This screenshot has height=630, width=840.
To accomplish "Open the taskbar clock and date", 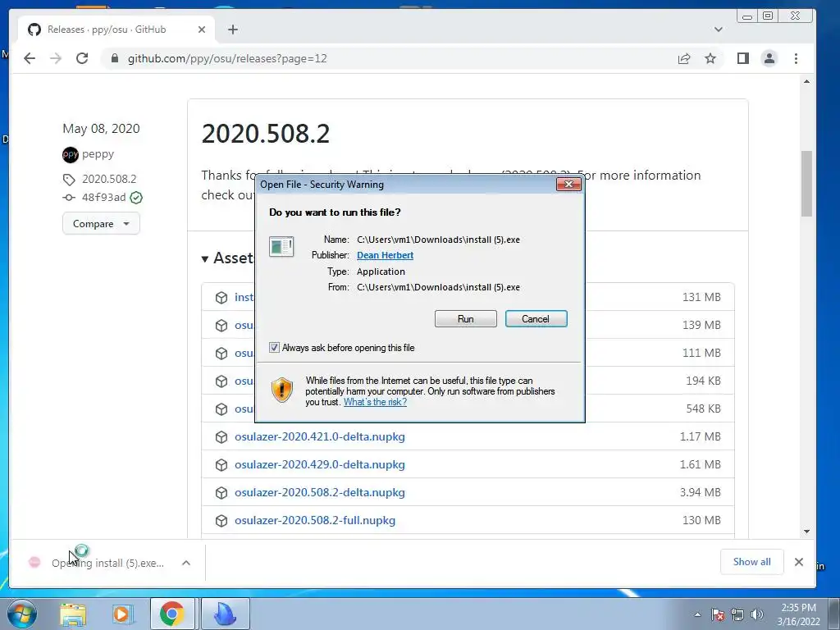I will [798, 614].
